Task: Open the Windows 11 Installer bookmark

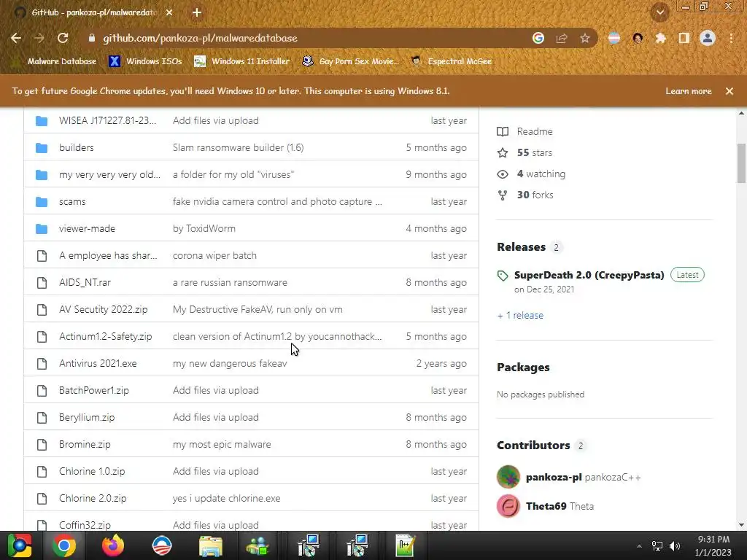Action: coord(242,61)
